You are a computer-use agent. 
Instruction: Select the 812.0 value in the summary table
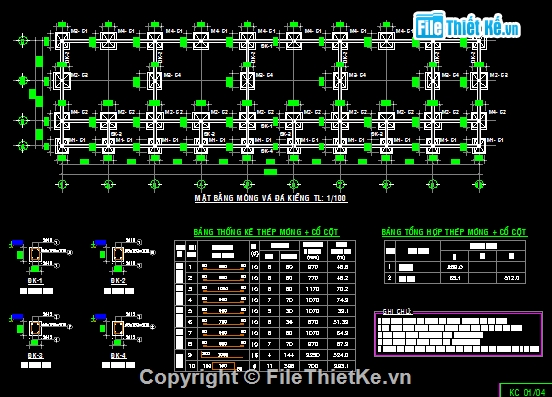point(511,278)
